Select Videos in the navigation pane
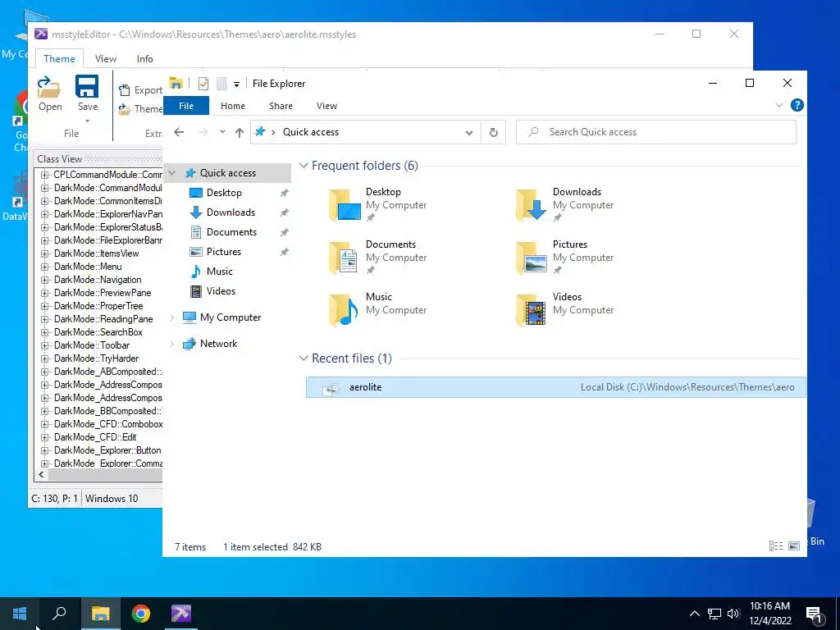 pos(221,291)
